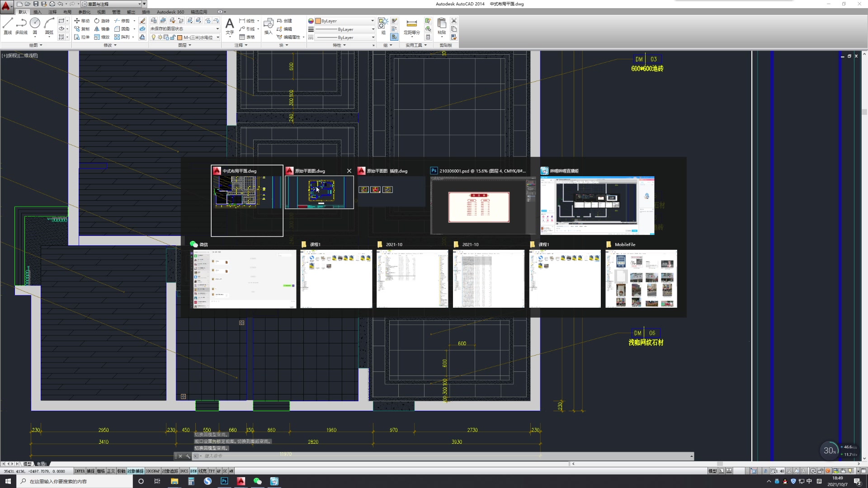868x488 pixels.
Task: Toggle Object Snap (对象捕捉) in the status bar
Action: [x=135, y=471]
